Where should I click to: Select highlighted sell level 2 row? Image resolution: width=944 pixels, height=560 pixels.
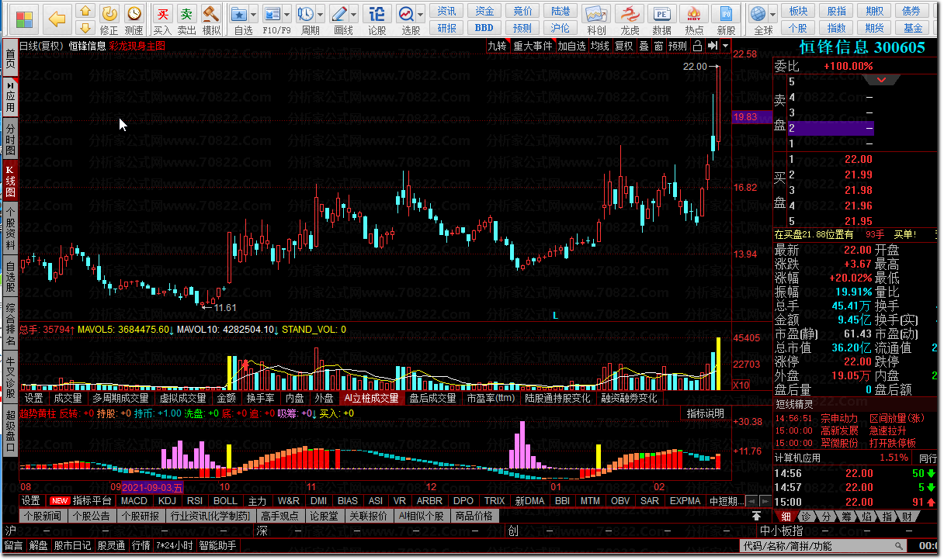830,128
